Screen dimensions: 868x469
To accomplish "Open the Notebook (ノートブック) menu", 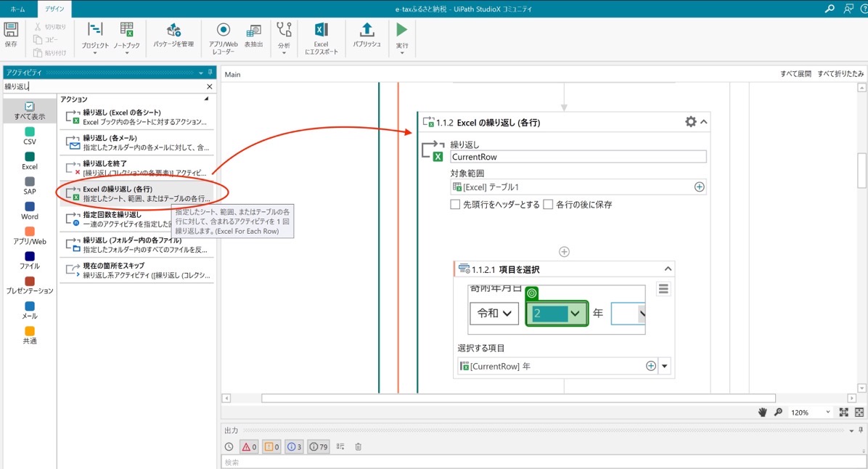I will (x=127, y=38).
